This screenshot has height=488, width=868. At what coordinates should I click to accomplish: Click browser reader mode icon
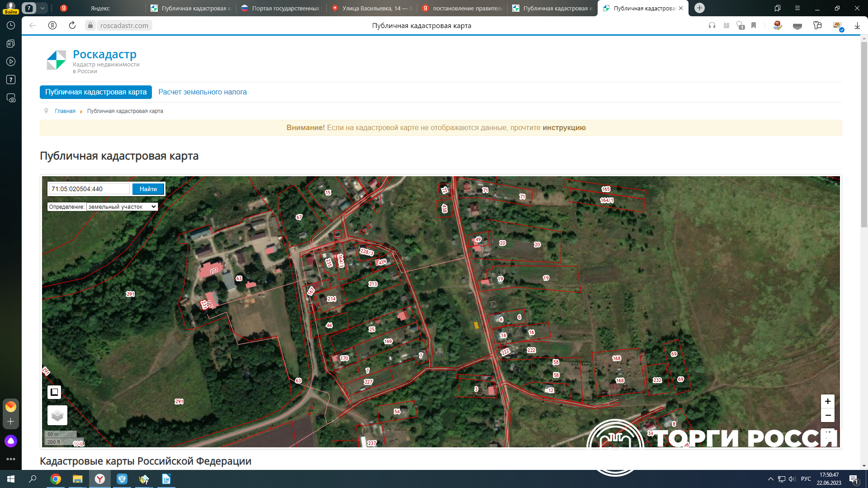pos(726,25)
